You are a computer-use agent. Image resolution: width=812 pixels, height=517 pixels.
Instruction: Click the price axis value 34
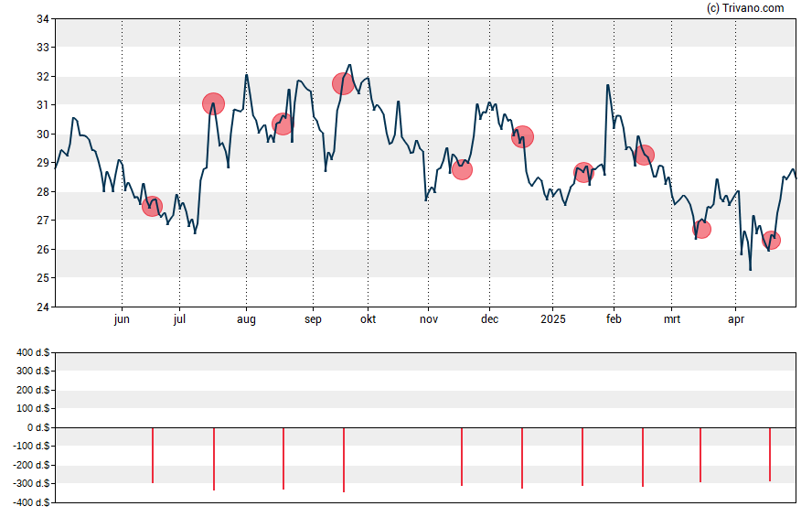pos(43,19)
